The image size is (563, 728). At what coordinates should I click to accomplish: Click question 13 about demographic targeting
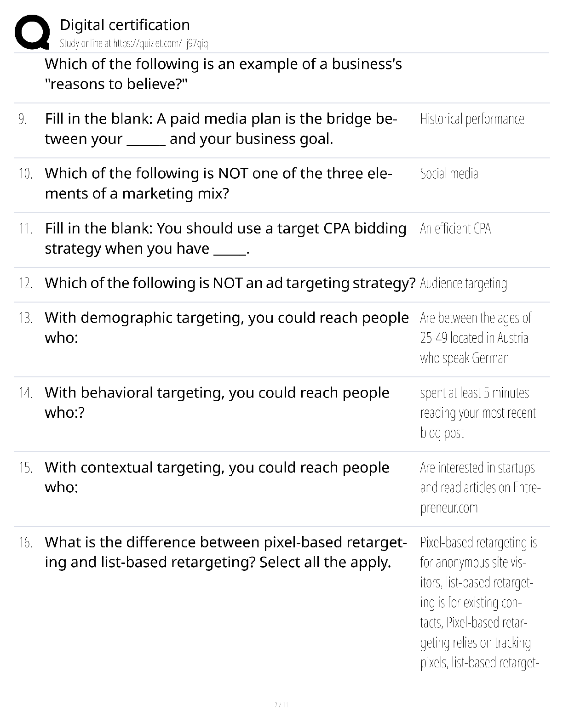click(x=227, y=328)
